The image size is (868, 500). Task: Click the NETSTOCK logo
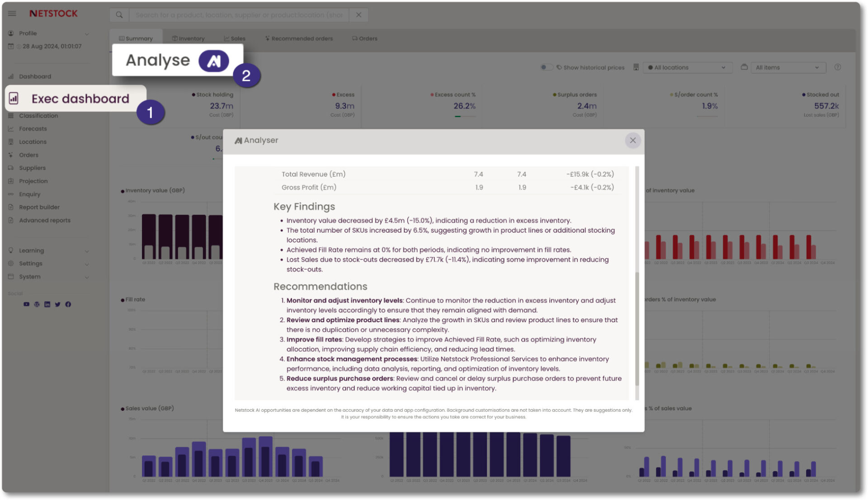point(53,14)
